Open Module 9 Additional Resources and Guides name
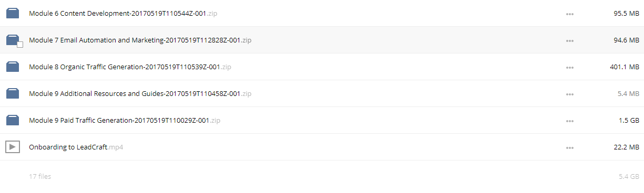Viewport: 644px width, 193px height. point(140,94)
